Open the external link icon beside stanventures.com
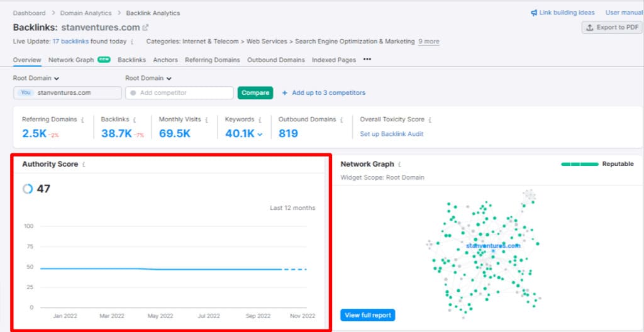Screen dimensions: 644x332 [145, 28]
